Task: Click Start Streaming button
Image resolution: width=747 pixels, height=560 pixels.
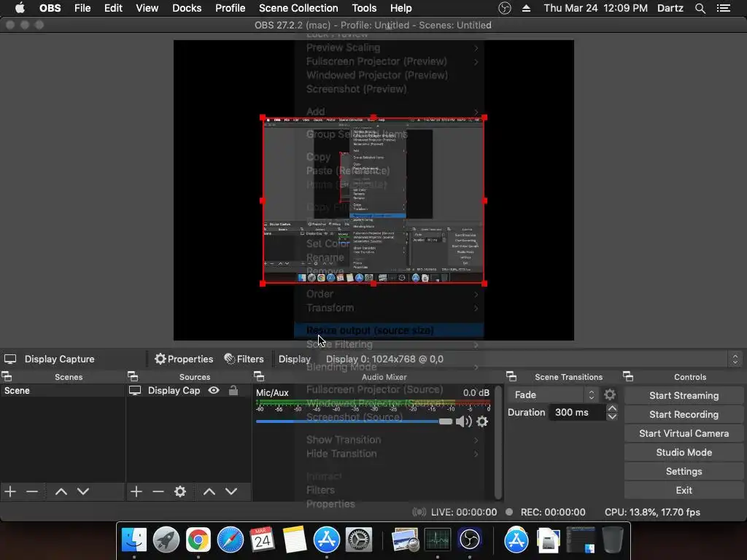Action: (x=684, y=395)
